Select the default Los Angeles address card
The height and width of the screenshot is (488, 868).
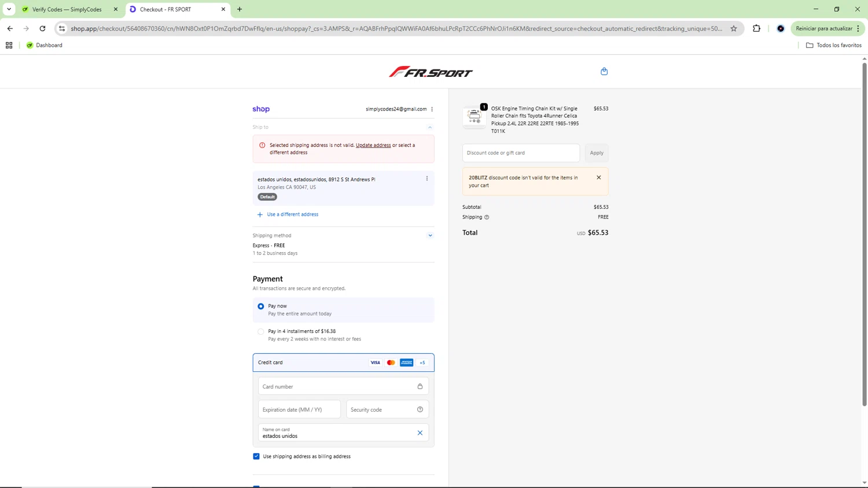tap(343, 188)
